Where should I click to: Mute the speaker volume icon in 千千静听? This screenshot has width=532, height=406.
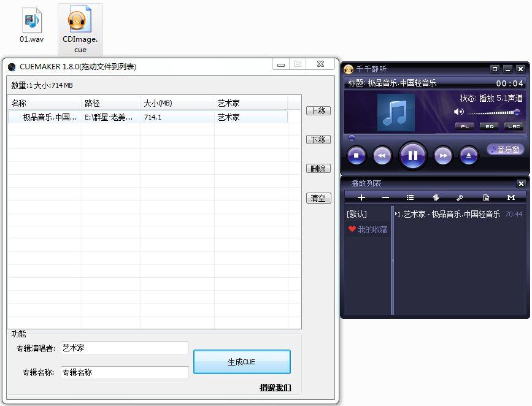click(x=459, y=112)
